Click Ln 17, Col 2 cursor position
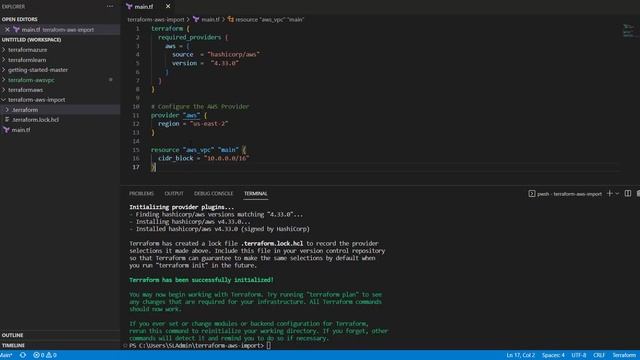The height and width of the screenshot is (360, 640). tap(520, 355)
